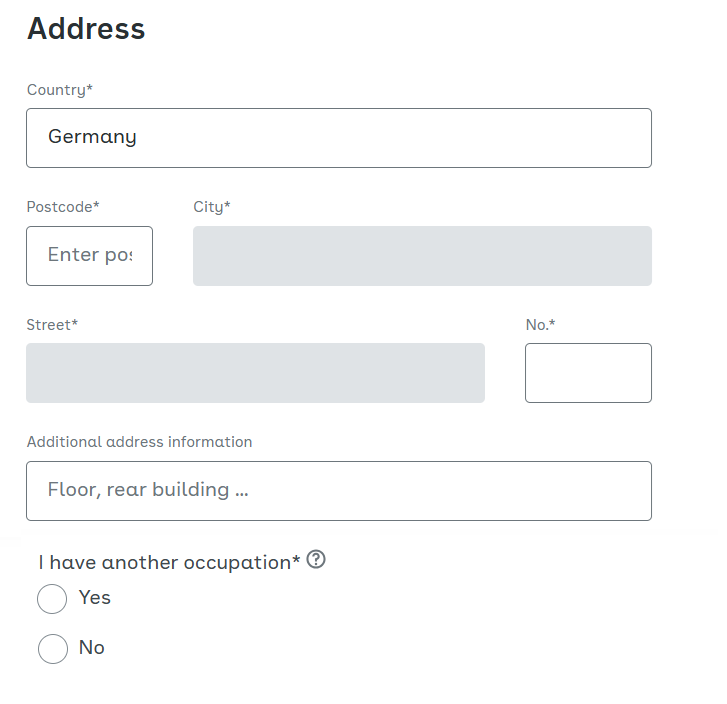This screenshot has width=727, height=704.
Task: Click the City* field label
Action: pyautogui.click(x=212, y=207)
